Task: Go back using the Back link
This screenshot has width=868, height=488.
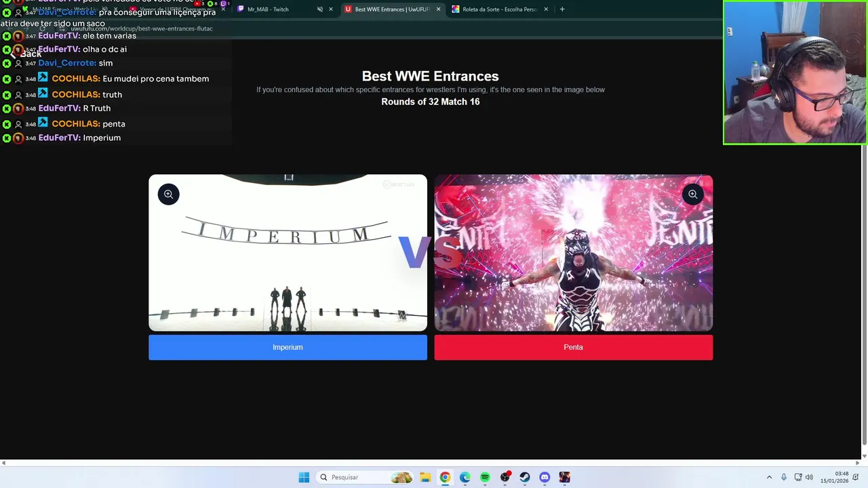Action: pyautogui.click(x=25, y=54)
